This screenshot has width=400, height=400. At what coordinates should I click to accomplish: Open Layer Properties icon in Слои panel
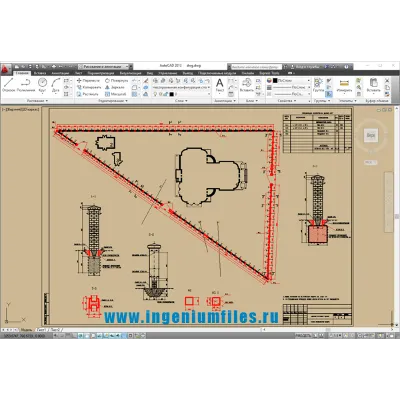[155, 81]
